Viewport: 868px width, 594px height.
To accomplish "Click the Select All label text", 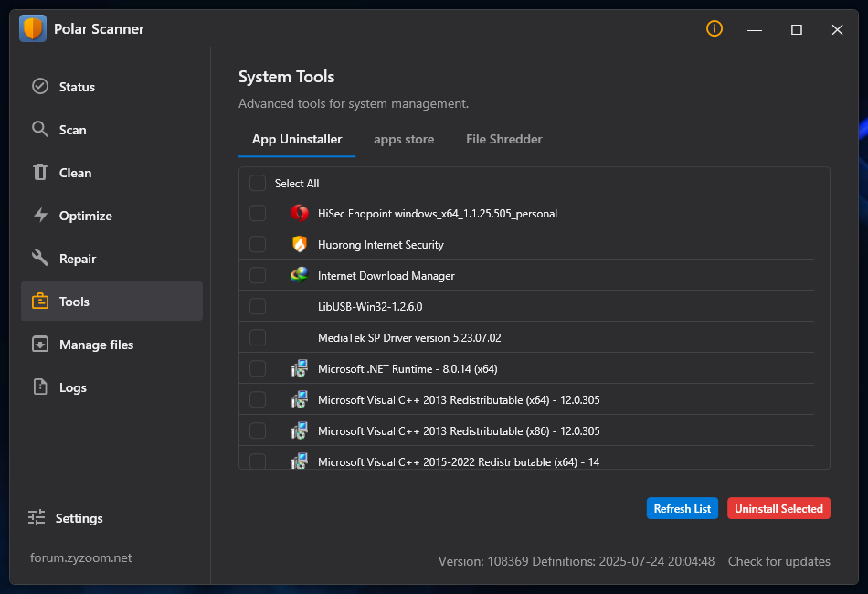I will click(x=297, y=184).
